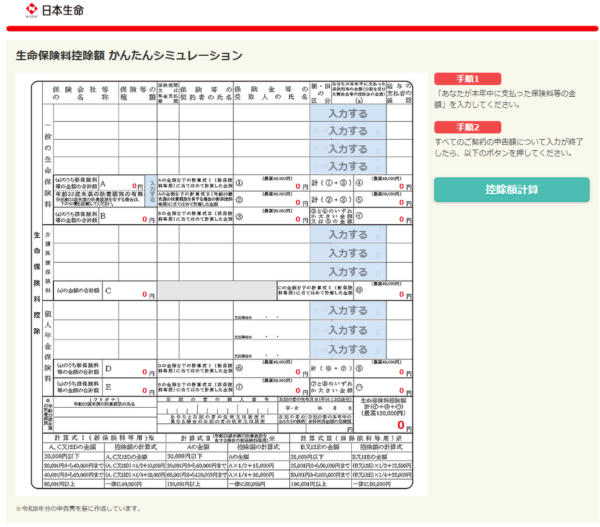
Task: Click the 手順2 instruction text about pressing button
Action: tap(509, 147)
